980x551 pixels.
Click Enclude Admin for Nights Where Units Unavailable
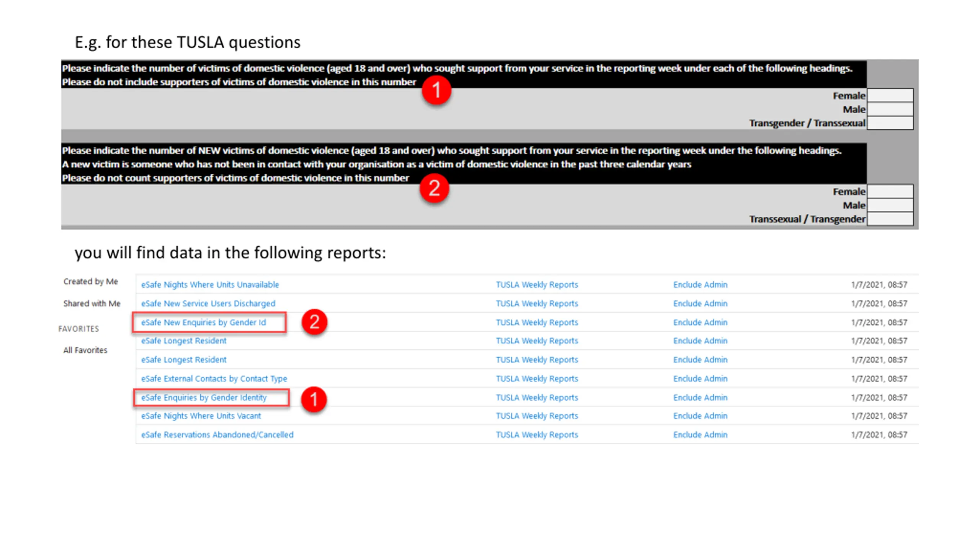pos(700,285)
